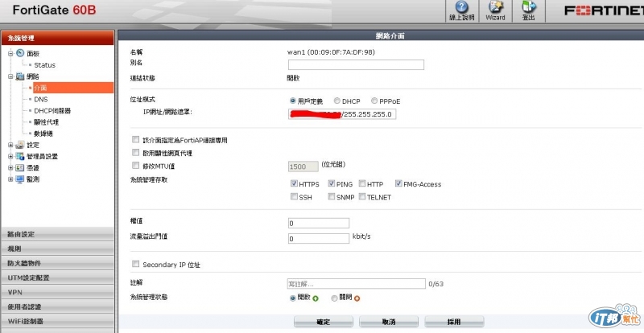644x333 pixels.
Task: Click the MTU value field
Action: click(303, 166)
